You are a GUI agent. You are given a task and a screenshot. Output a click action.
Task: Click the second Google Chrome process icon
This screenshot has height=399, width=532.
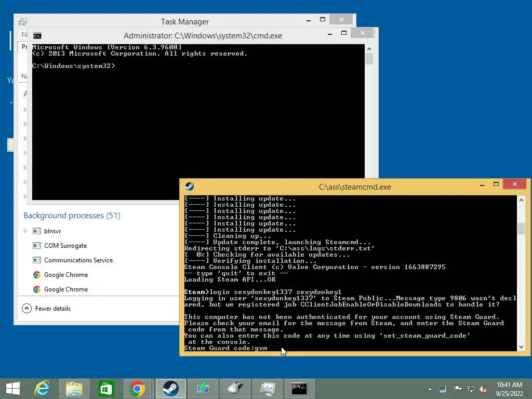[x=37, y=289]
